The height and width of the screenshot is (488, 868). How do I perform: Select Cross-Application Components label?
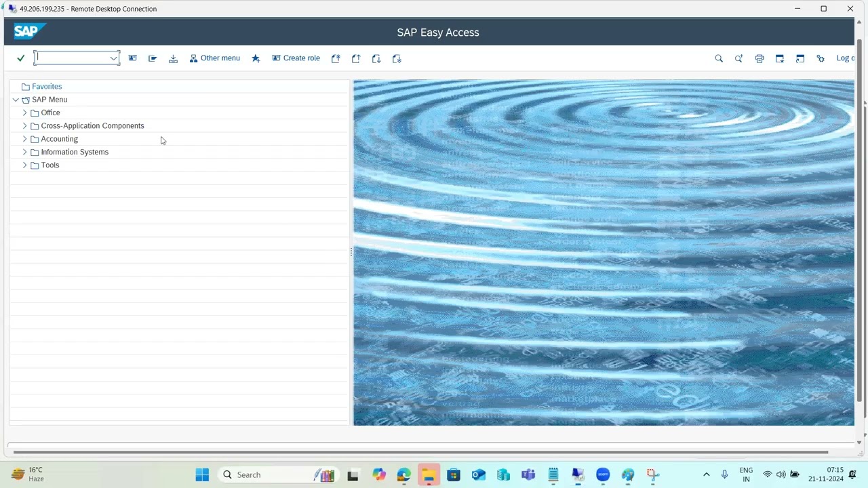pyautogui.click(x=93, y=126)
